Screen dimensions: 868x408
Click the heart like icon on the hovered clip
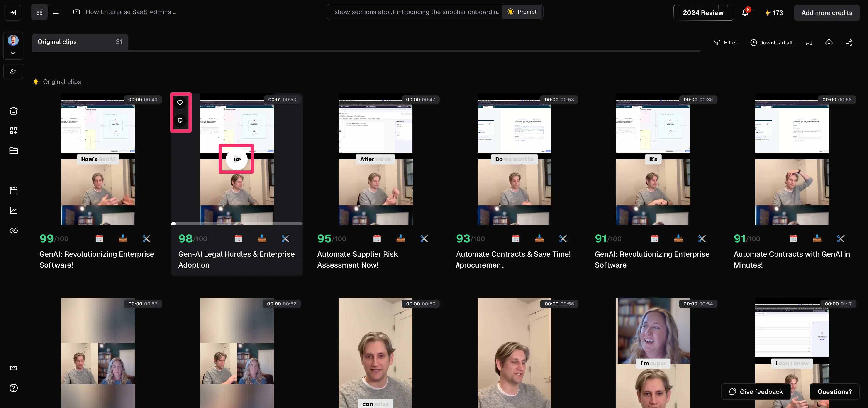coord(180,103)
